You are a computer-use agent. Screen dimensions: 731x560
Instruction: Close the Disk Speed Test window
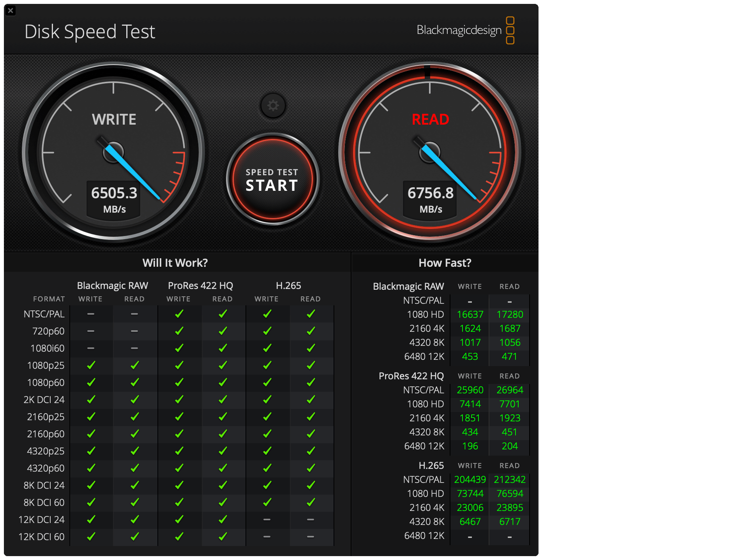pyautogui.click(x=11, y=11)
